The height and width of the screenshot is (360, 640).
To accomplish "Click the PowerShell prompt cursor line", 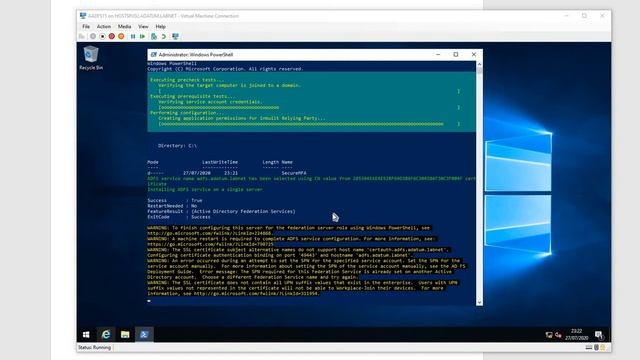I will (149, 301).
